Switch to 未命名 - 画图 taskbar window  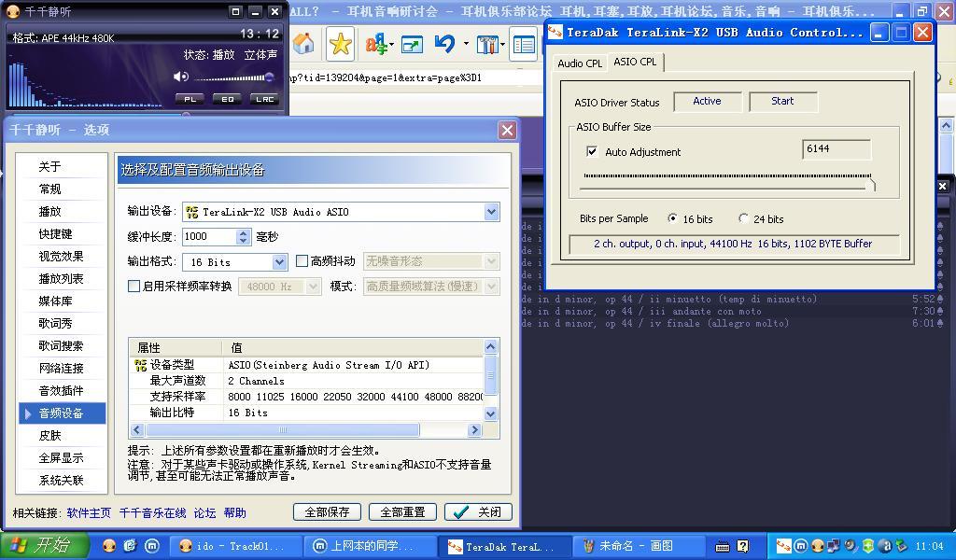[638, 546]
